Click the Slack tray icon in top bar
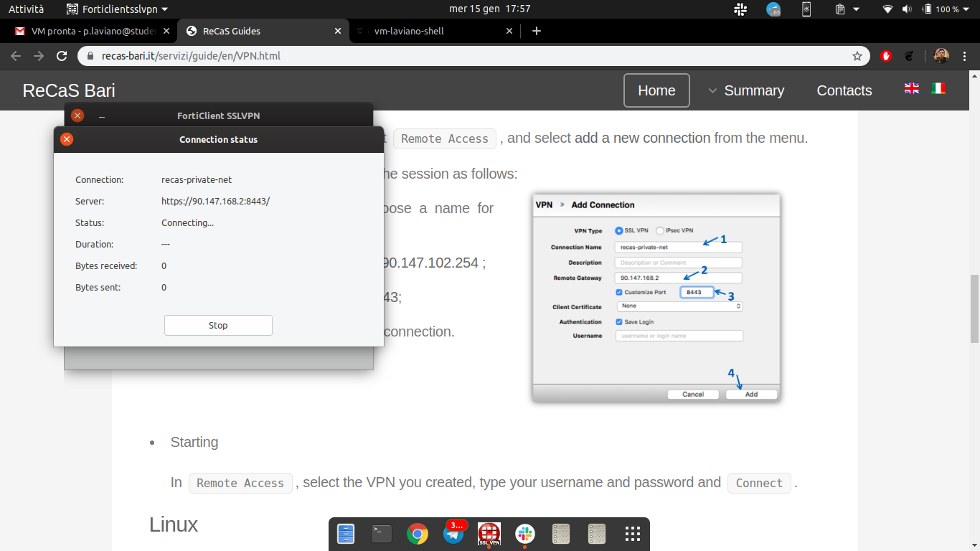980x551 pixels. tap(740, 9)
